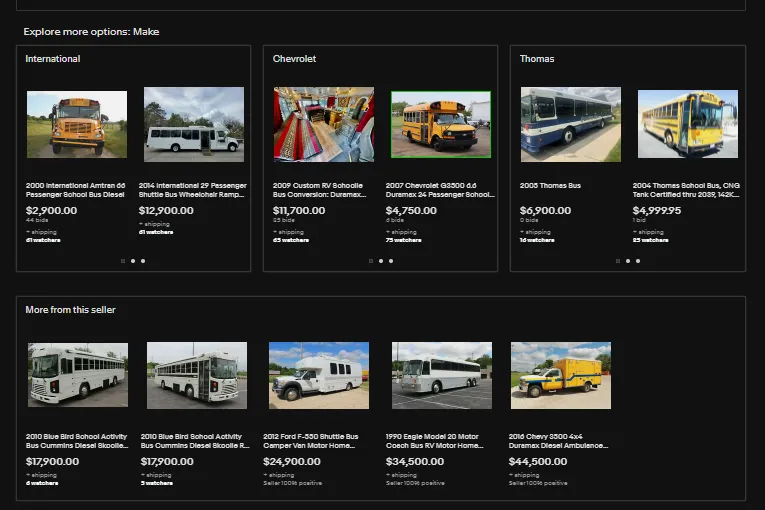Click 'Seller 100% positive' under $24,900.00
Image resolution: width=765 pixels, height=510 pixels.
coord(293,483)
